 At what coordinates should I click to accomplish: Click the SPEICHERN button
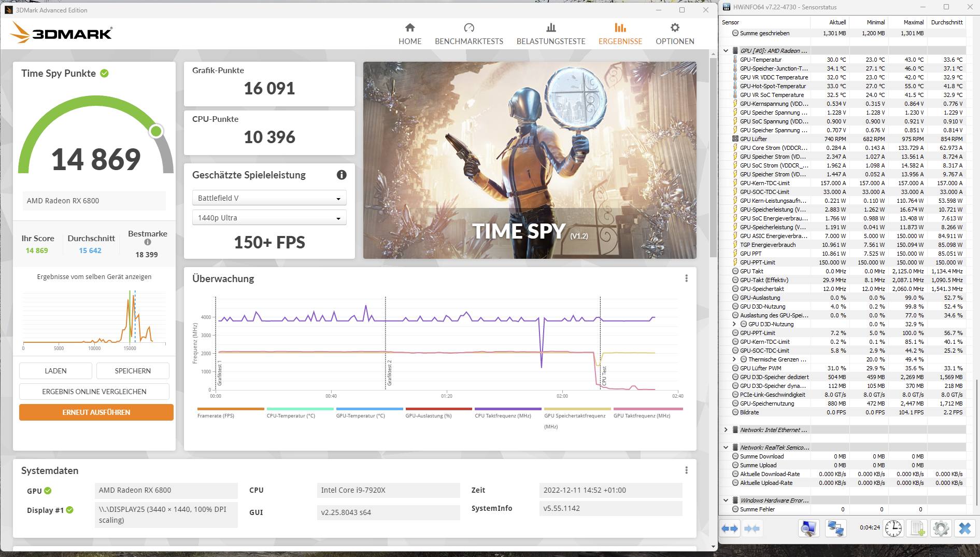[133, 371]
